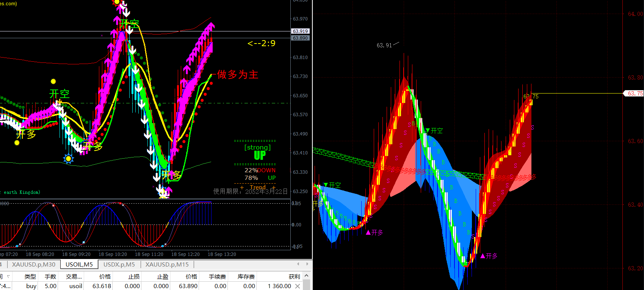Click the yellow '<--2:9' countdown label
Viewport: 644px width, 290px height.
tap(262, 43)
